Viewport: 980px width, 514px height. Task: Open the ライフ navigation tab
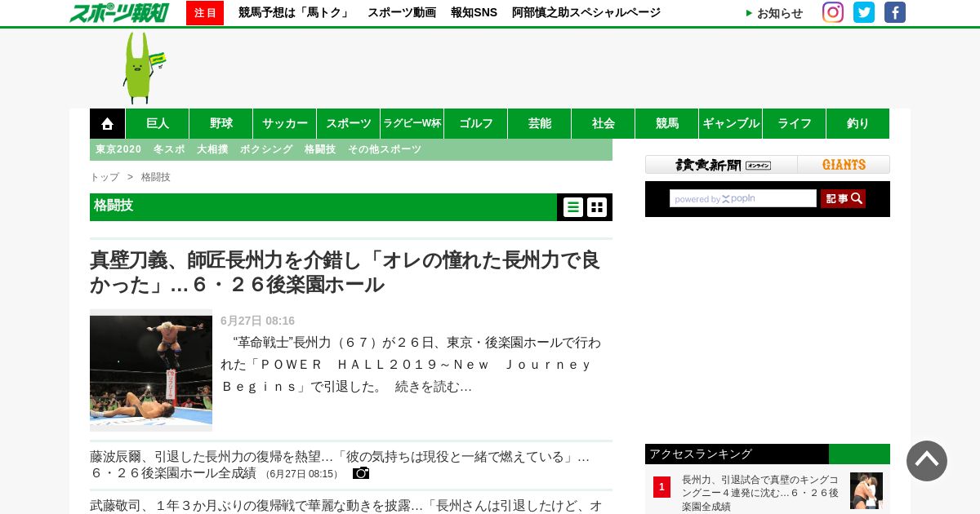point(795,123)
